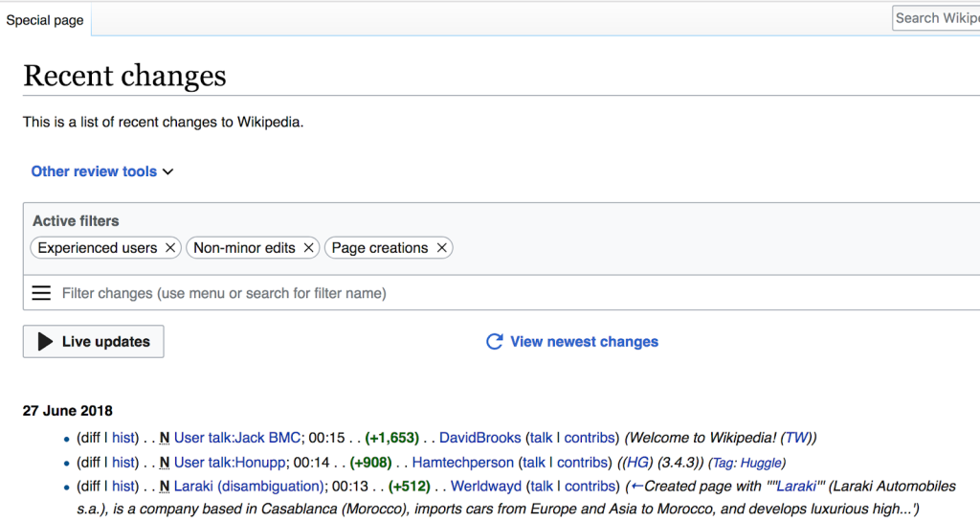Open Werldwayd contribs link
This screenshot has height=522, width=980.
click(590, 487)
